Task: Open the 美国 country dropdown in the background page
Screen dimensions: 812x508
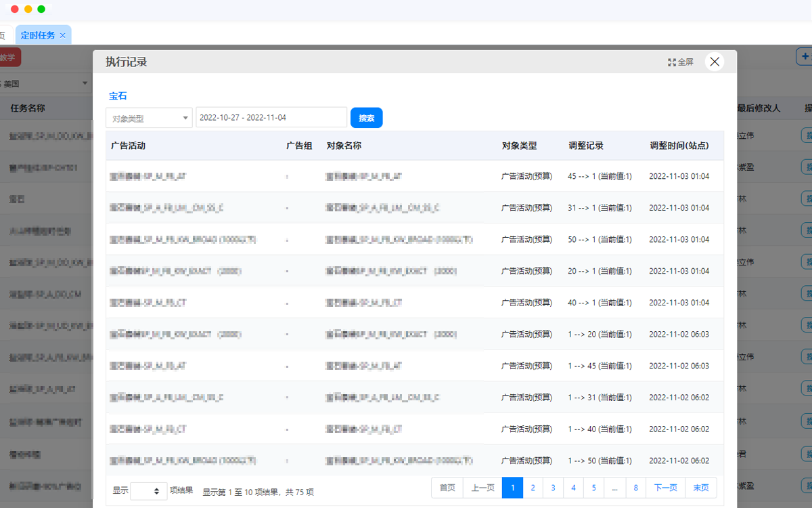Action: pyautogui.click(x=45, y=84)
